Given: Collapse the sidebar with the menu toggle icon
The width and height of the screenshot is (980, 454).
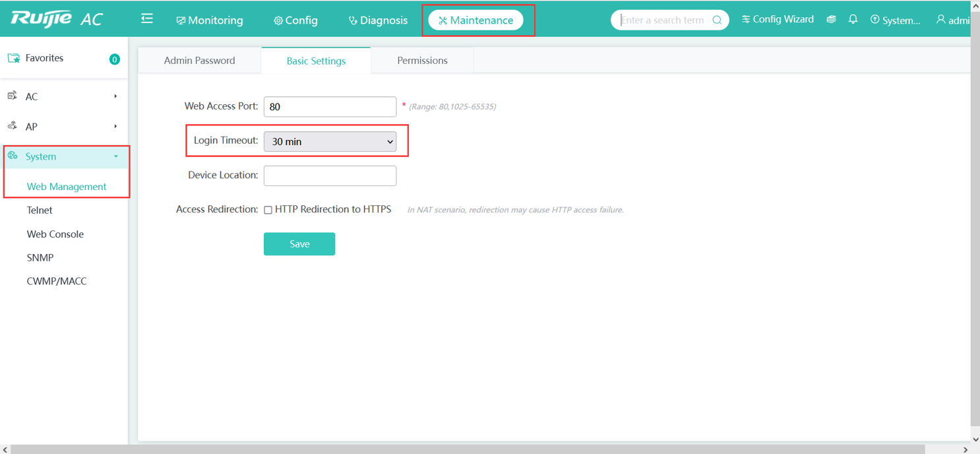Looking at the screenshot, I should pyautogui.click(x=147, y=18).
